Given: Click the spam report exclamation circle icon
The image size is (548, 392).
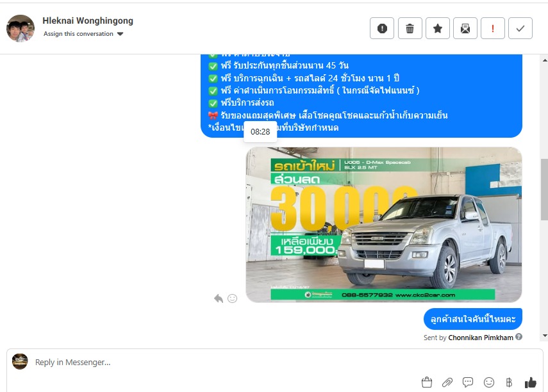Looking at the screenshot, I should pyautogui.click(x=382, y=28).
